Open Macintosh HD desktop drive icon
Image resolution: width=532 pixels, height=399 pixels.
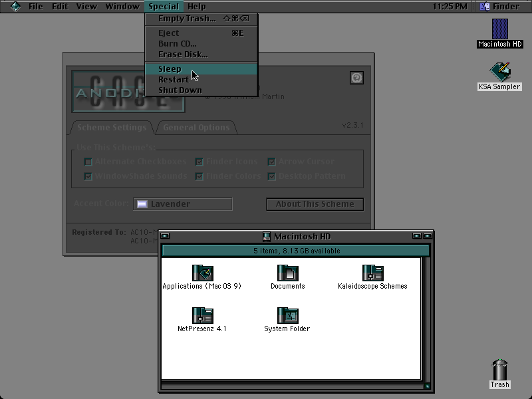tap(500, 29)
